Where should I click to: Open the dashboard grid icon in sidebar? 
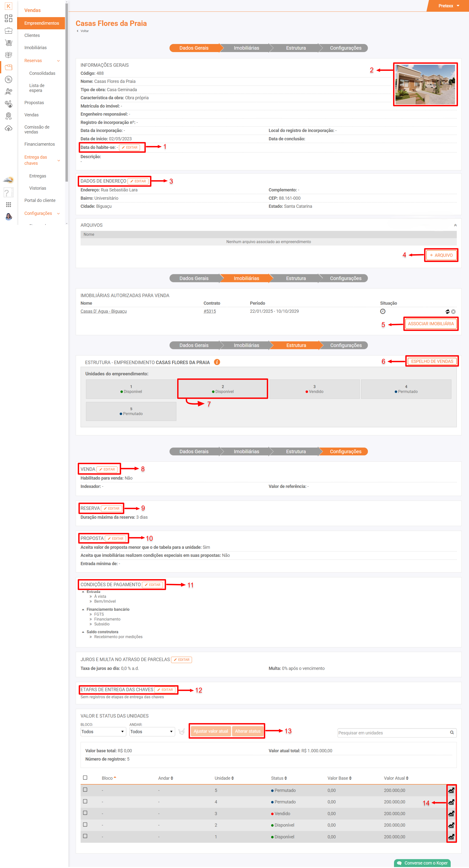click(8, 18)
